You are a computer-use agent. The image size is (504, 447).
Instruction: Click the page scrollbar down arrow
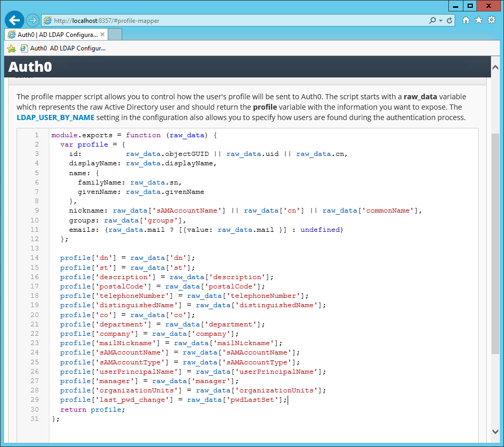pyautogui.click(x=495, y=431)
